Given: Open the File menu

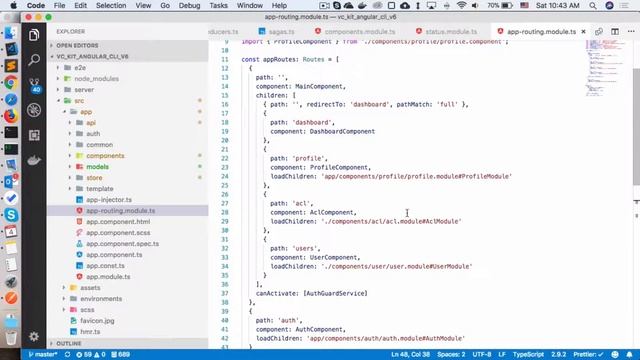Looking at the screenshot, I should (x=59, y=6).
